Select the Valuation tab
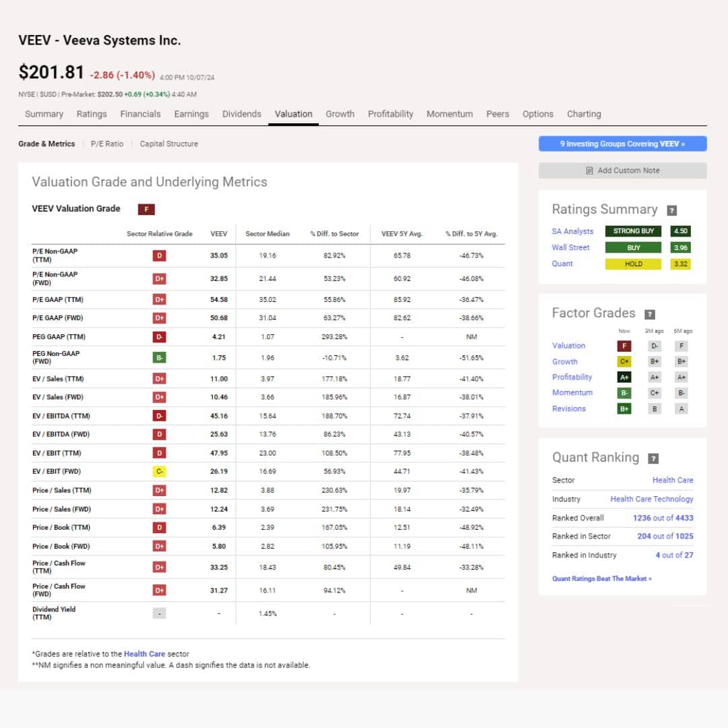Viewport: 728px width, 728px height. [293, 114]
